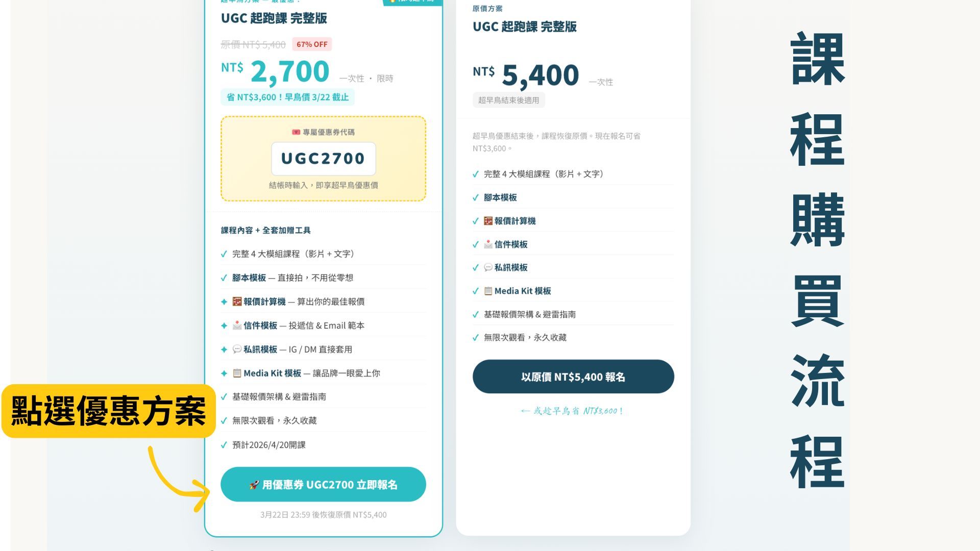
Task: Click the sparkle bullet beside 報價計算機
Action: click(x=224, y=302)
